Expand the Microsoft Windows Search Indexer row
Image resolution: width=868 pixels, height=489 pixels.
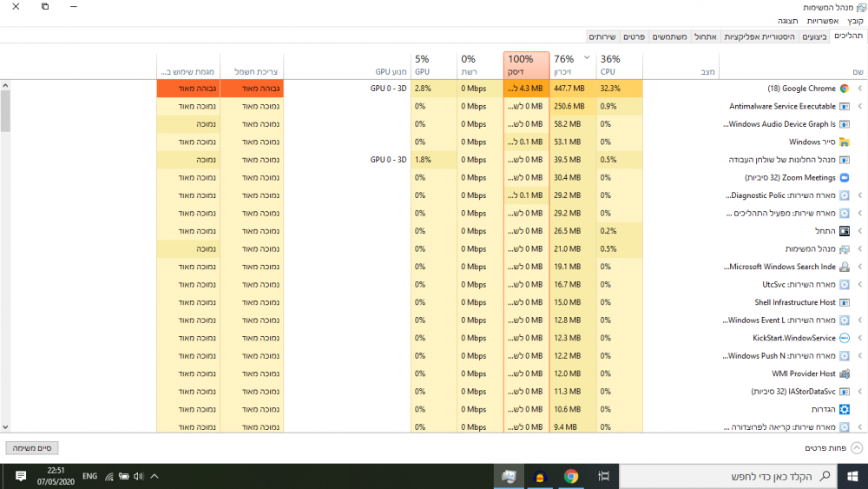[859, 267]
